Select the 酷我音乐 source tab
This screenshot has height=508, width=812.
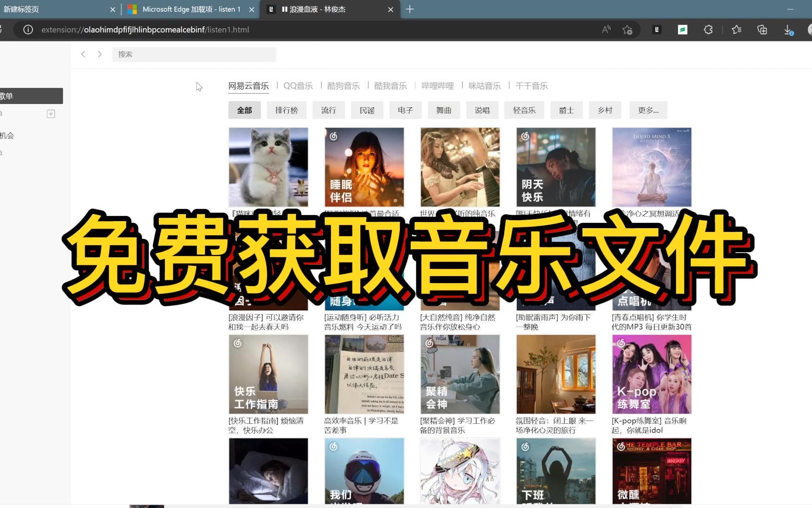390,86
